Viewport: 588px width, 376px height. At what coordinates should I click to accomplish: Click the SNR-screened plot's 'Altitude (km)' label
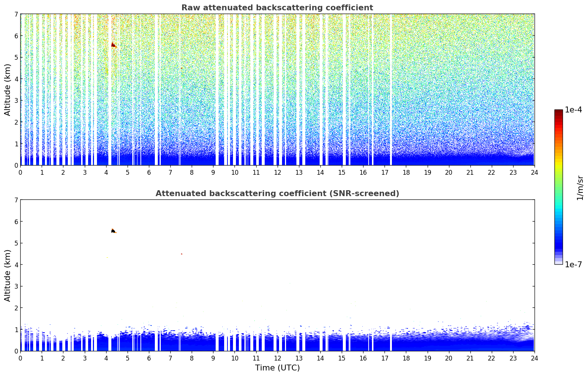click(x=8, y=275)
